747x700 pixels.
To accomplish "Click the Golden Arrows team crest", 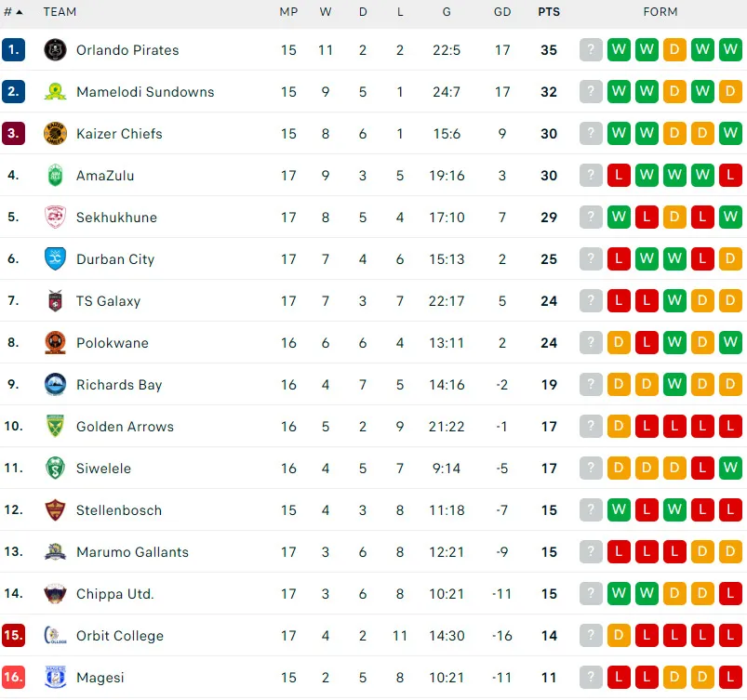I will [56, 427].
